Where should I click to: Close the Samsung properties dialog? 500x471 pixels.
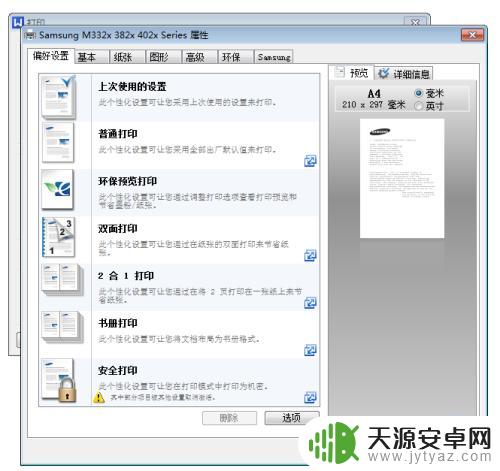pyautogui.click(x=472, y=35)
